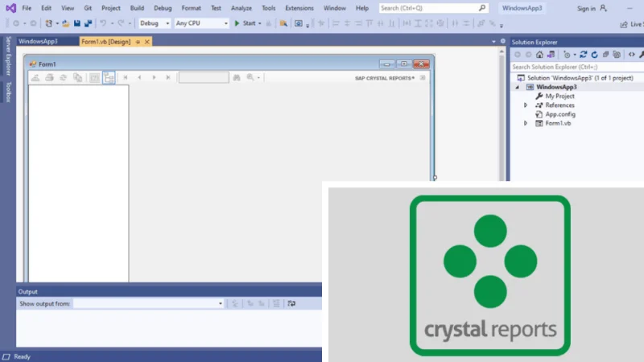644x362 pixels.
Task: Save the current file with the disk icon
Action: click(76, 23)
